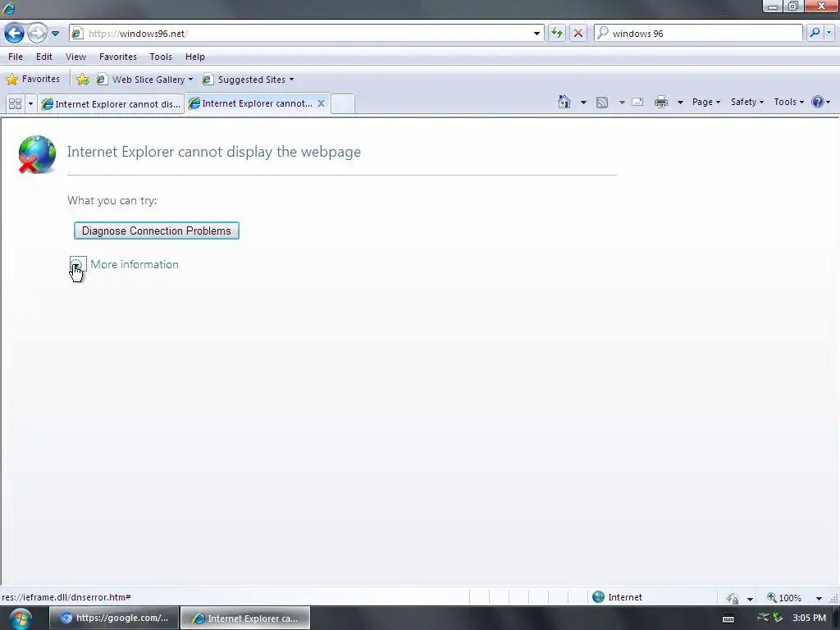The image size is (840, 630).
Task: Minimize the Internet Explorer window
Action: (773, 7)
